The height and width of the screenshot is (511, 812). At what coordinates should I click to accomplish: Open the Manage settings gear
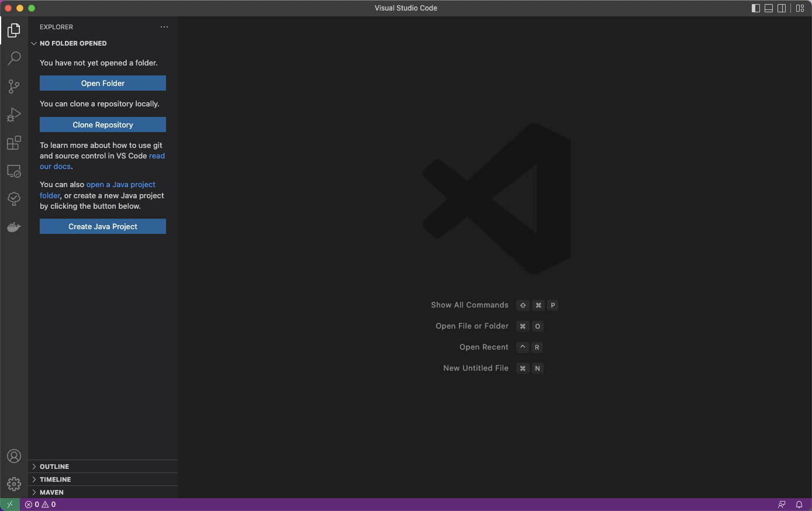pyautogui.click(x=14, y=484)
